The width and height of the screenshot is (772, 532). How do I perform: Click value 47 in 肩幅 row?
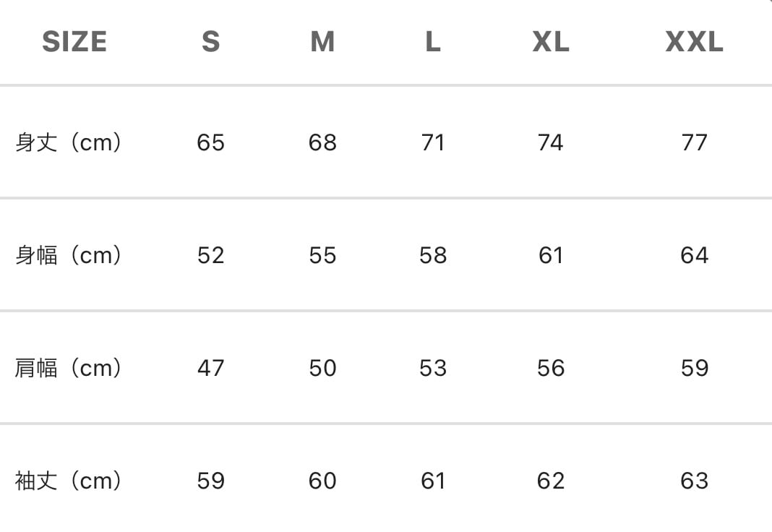point(211,368)
